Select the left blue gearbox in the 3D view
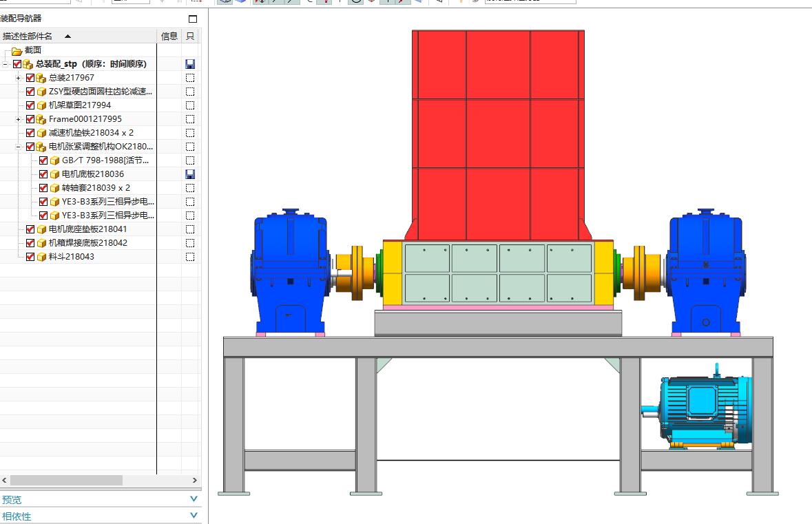812x524 pixels. 291,272
